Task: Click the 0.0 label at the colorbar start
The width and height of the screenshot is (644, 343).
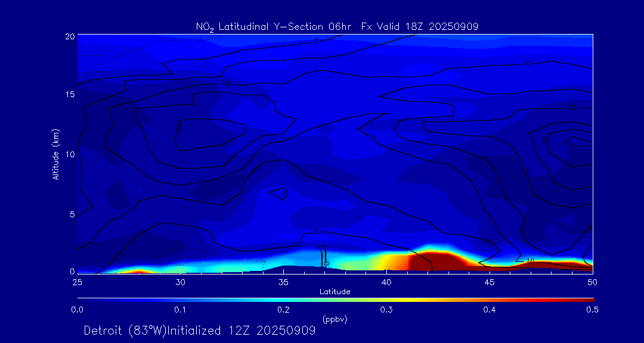Action: [78, 310]
